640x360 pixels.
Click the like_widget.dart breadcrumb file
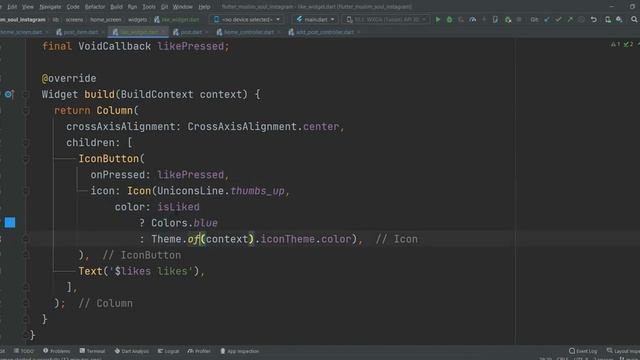point(177,19)
